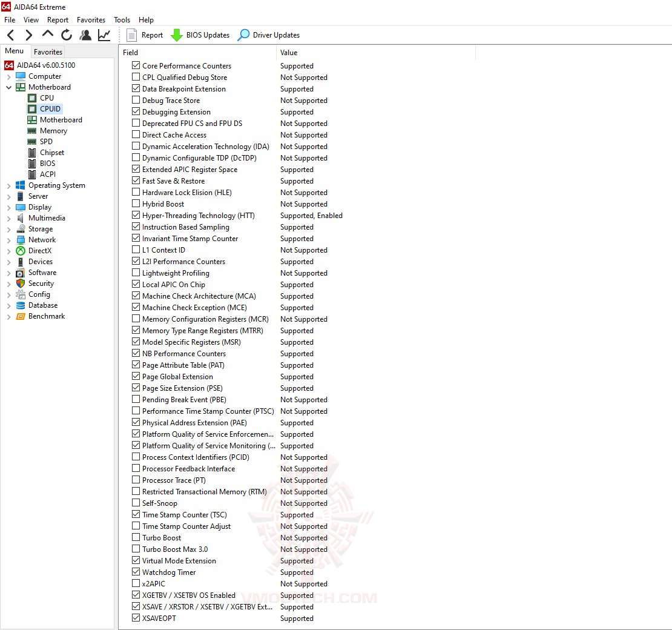The width and height of the screenshot is (672, 630).
Task: Select the CPU icon in the tree
Action: pyautogui.click(x=32, y=98)
